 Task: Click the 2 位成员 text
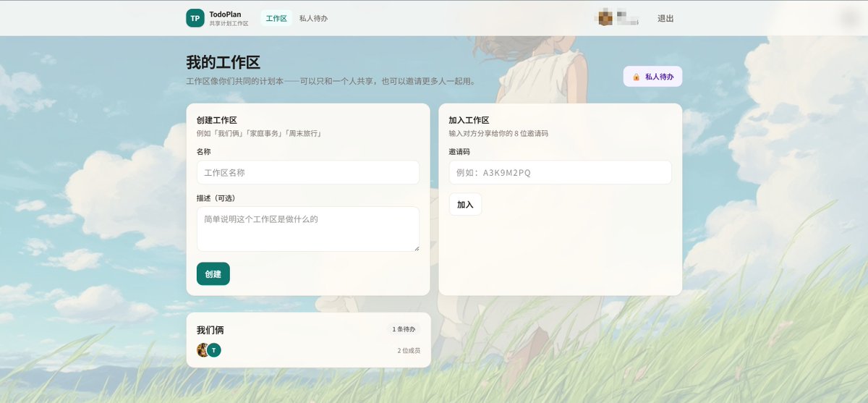point(409,351)
